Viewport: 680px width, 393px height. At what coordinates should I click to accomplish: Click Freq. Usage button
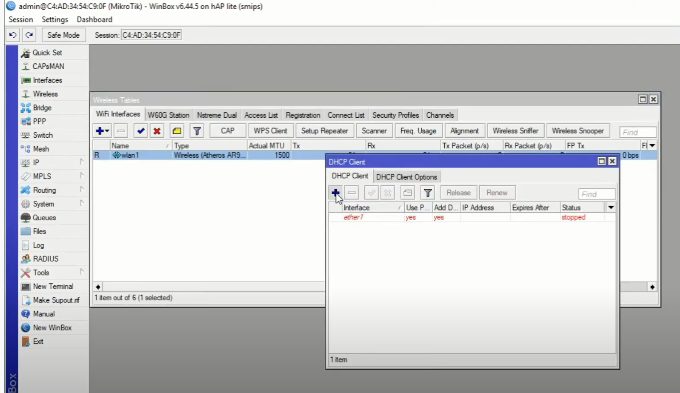pos(418,131)
